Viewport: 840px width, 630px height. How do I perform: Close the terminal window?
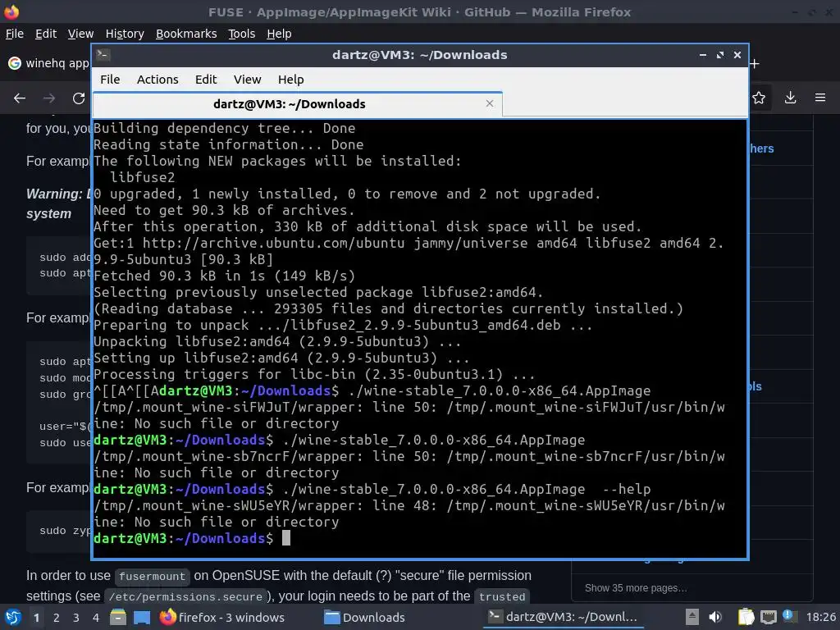[x=737, y=55]
